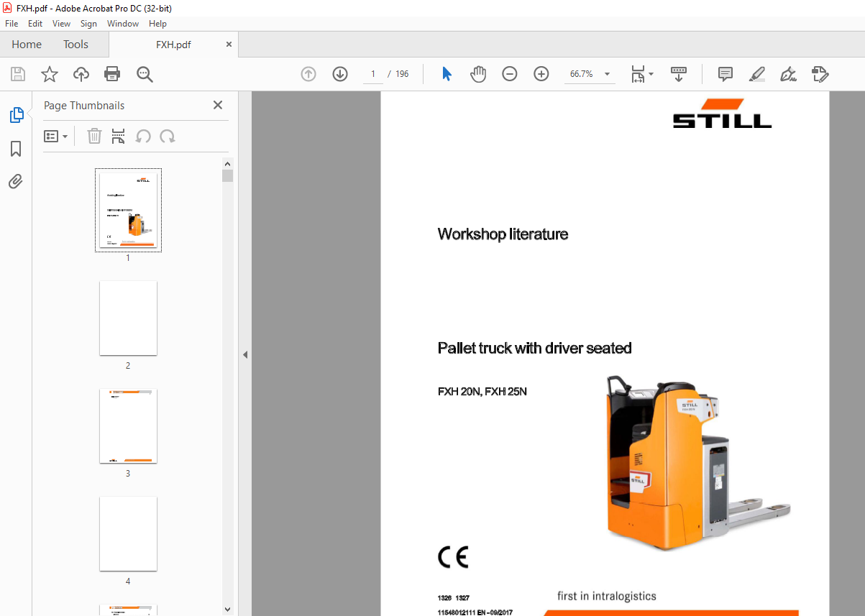
Task: Switch to the Home tab
Action: 27,45
